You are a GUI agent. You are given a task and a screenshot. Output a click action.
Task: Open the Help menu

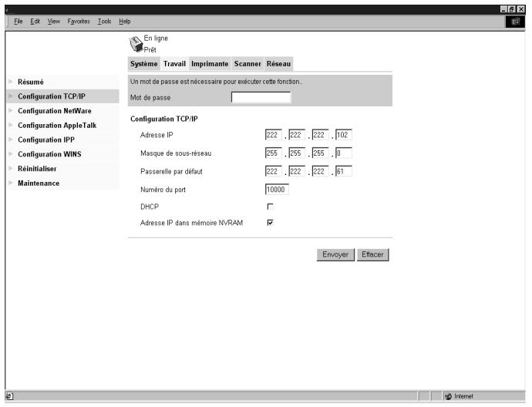[124, 22]
